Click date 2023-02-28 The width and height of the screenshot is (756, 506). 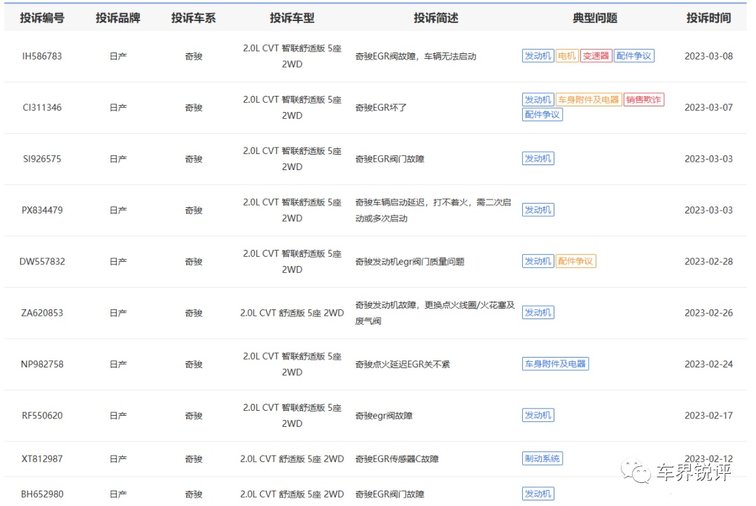point(708,261)
